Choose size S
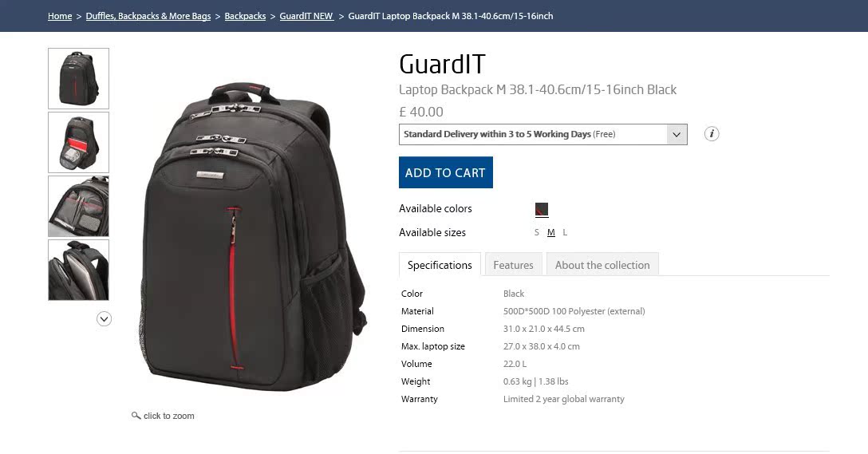This screenshot has width=868, height=454. coord(536,232)
